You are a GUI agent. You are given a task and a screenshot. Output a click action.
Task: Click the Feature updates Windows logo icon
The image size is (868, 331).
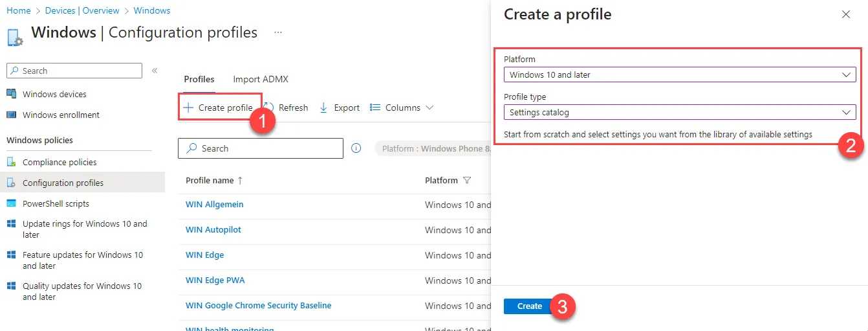(x=11, y=255)
